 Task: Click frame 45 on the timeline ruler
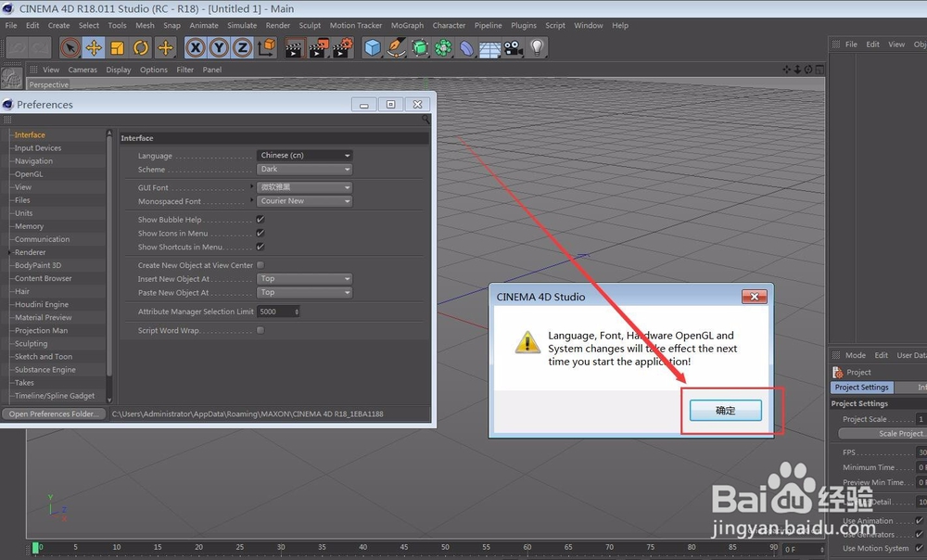pos(404,547)
